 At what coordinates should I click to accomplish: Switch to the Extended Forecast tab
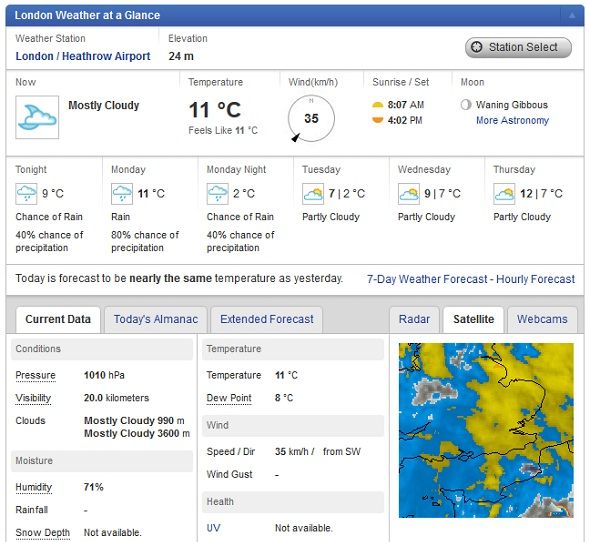tap(266, 320)
